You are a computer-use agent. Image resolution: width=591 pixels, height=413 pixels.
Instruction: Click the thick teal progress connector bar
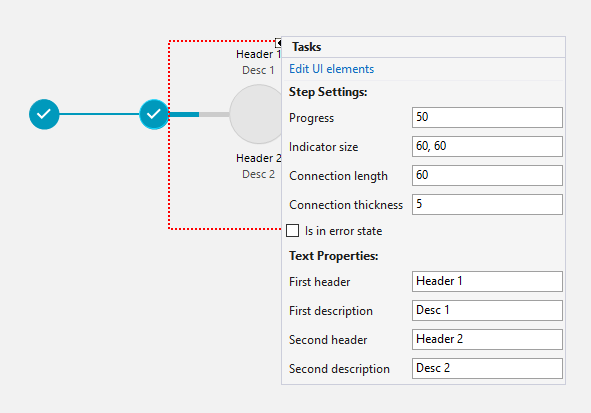(x=184, y=114)
